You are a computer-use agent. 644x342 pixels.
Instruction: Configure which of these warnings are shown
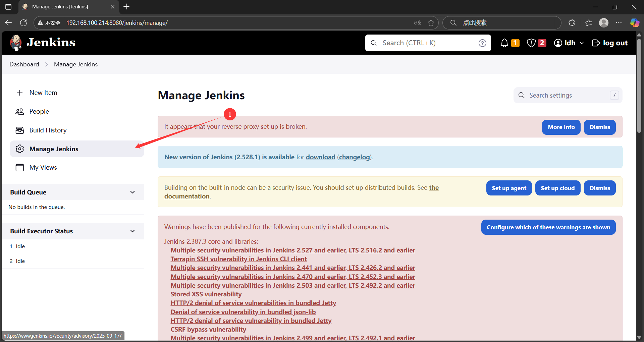[x=548, y=227]
